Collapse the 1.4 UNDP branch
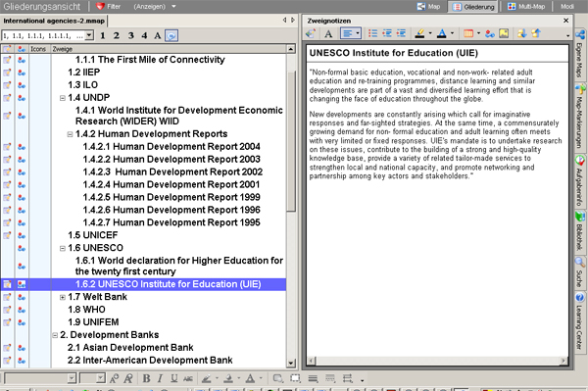The image size is (588, 391). [63, 98]
